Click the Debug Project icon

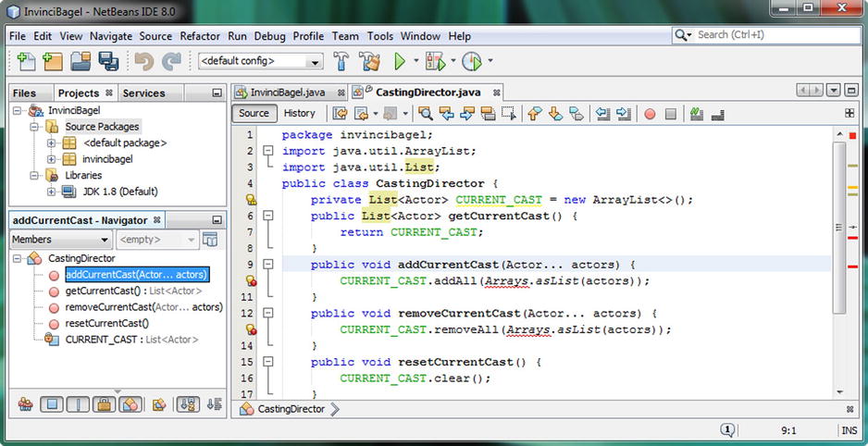click(435, 61)
